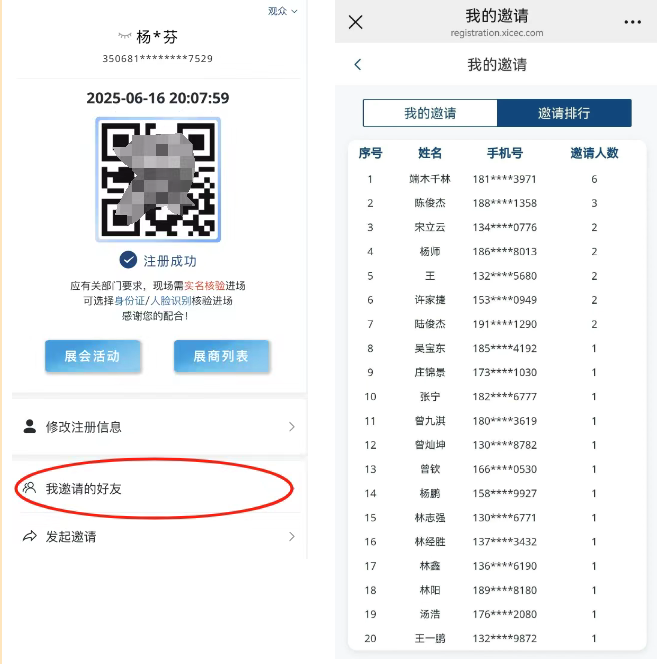Tap the share arrow icon for invitations

click(x=29, y=536)
